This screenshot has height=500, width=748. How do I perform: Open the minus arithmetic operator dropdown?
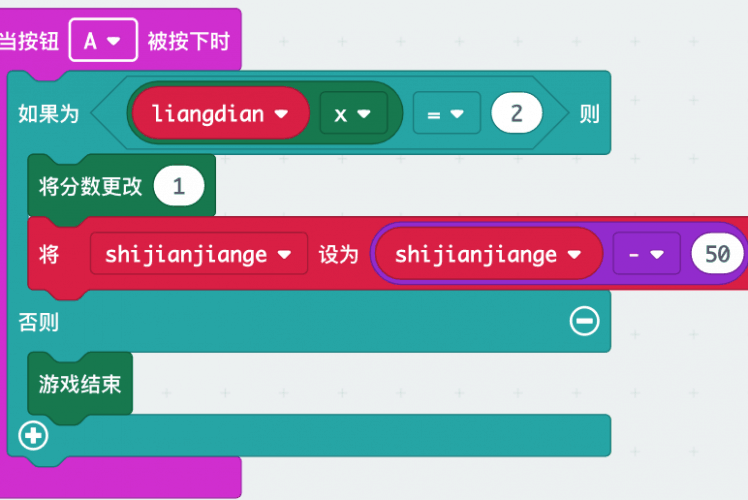(646, 254)
